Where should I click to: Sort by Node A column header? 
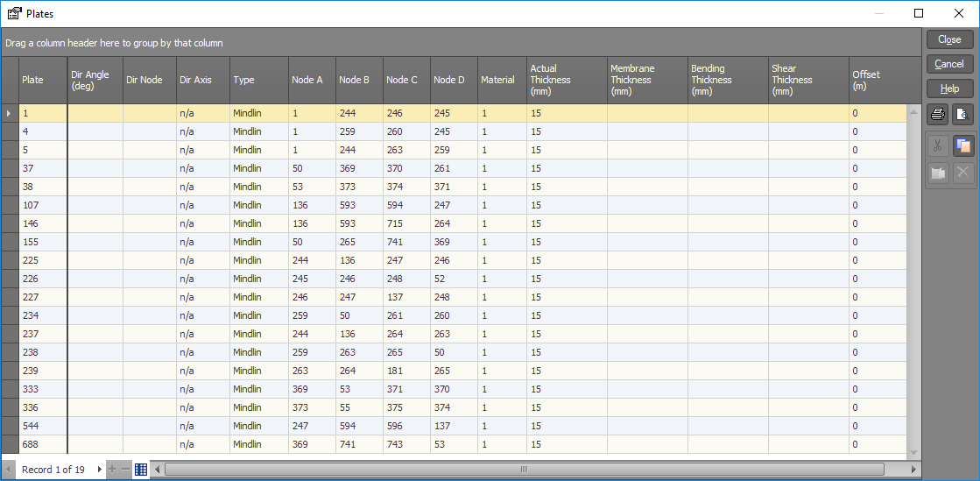tap(312, 80)
